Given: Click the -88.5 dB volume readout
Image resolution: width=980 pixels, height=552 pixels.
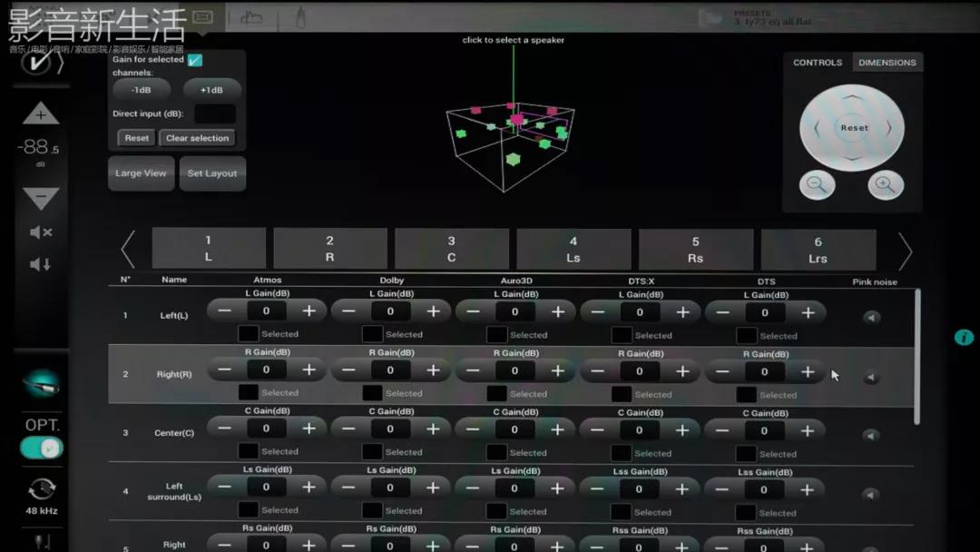Looking at the screenshot, I should [x=38, y=148].
